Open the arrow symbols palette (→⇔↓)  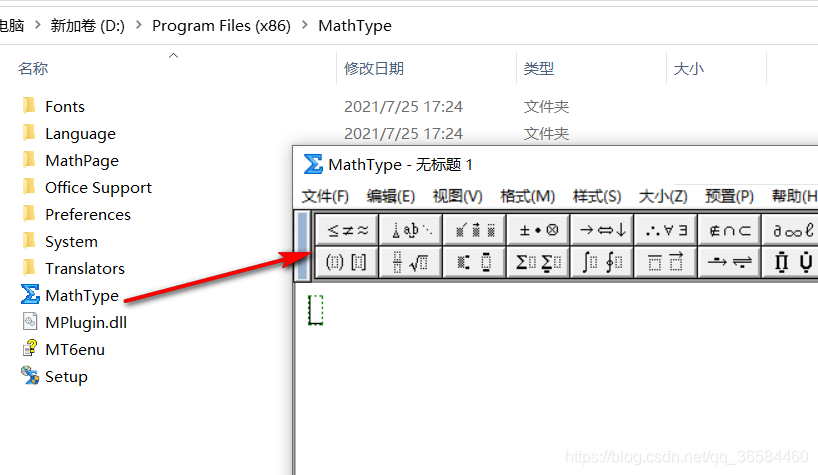click(602, 230)
